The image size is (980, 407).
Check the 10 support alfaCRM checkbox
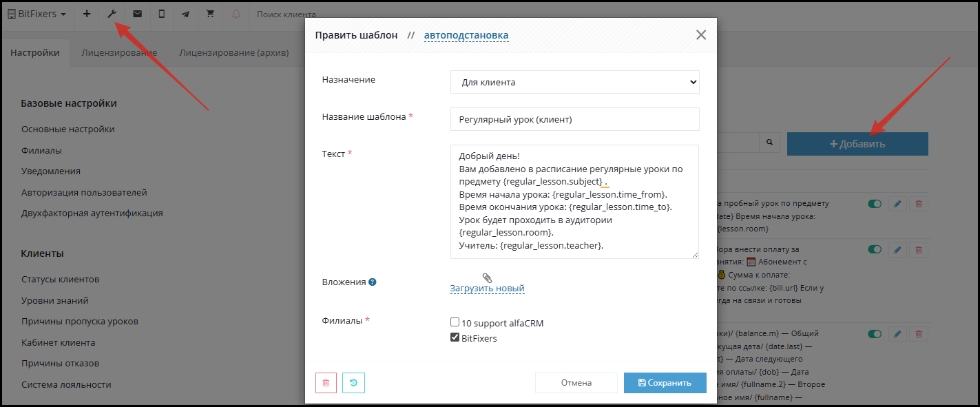[x=454, y=323]
